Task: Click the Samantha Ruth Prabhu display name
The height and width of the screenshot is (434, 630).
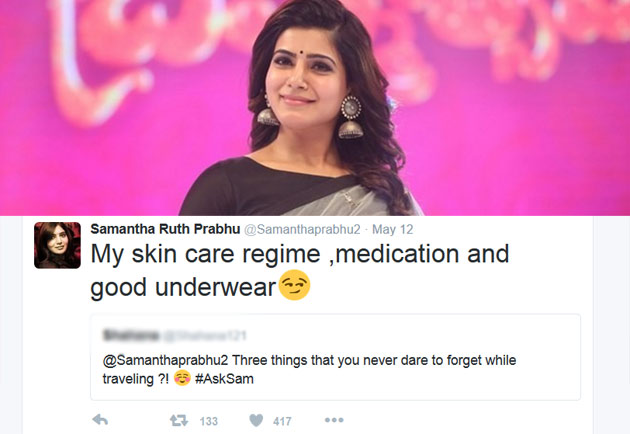Action: click(x=165, y=229)
